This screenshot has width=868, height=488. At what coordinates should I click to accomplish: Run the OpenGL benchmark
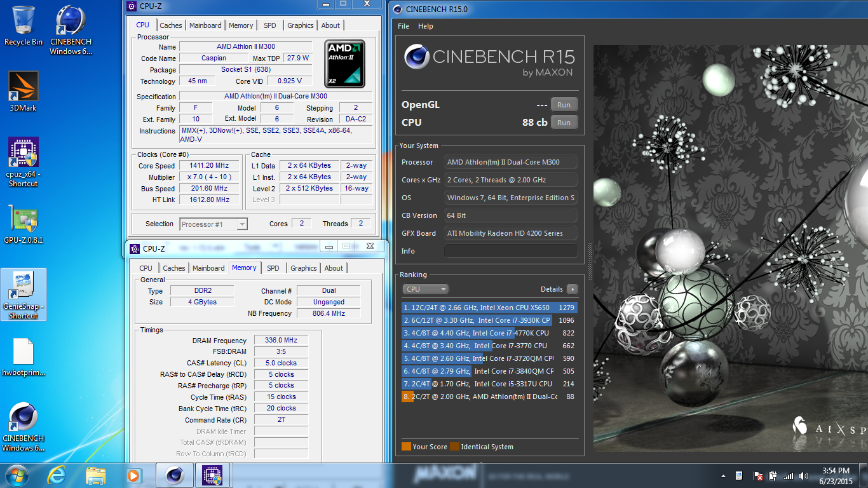(564, 105)
